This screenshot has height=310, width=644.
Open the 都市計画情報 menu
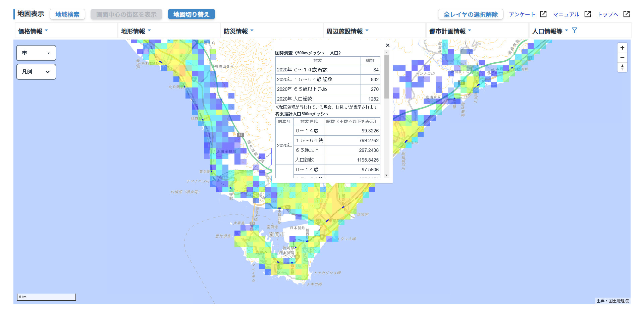pos(450,31)
